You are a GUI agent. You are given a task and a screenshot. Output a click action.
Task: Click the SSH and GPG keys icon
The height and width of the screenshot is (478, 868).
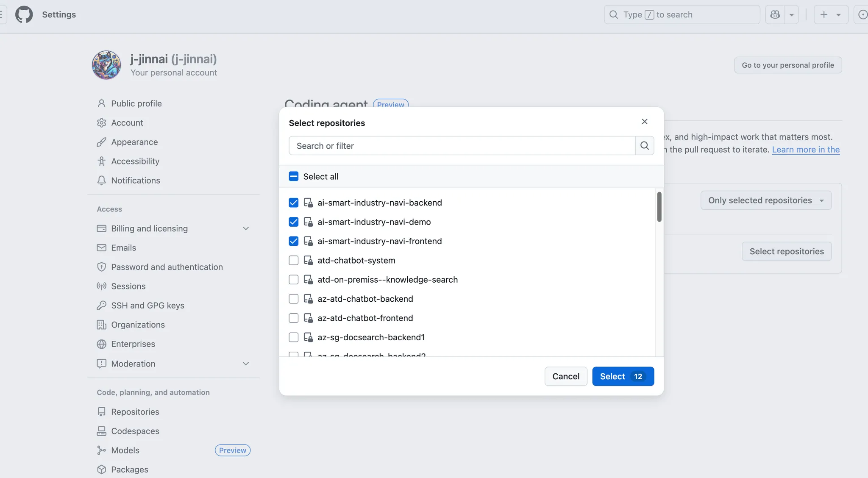pyautogui.click(x=102, y=305)
